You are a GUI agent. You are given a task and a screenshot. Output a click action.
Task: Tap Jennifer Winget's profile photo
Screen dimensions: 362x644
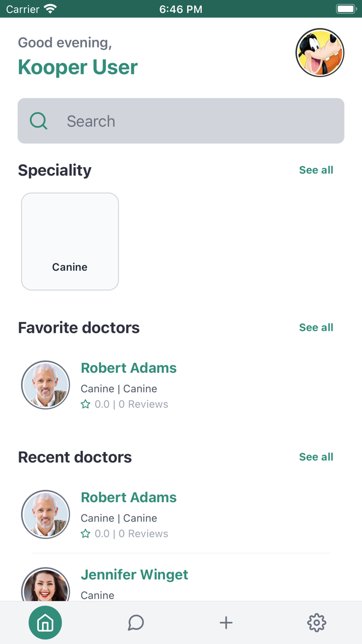(x=46, y=585)
